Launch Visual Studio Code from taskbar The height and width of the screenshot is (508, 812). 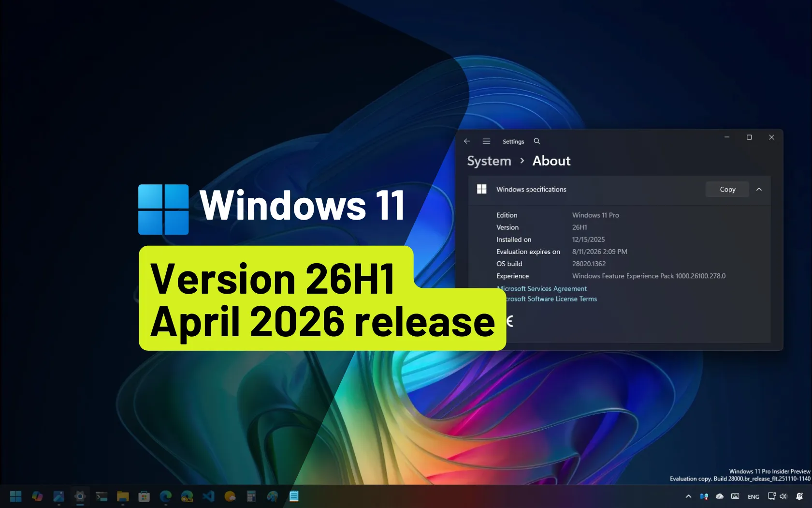pos(208,496)
